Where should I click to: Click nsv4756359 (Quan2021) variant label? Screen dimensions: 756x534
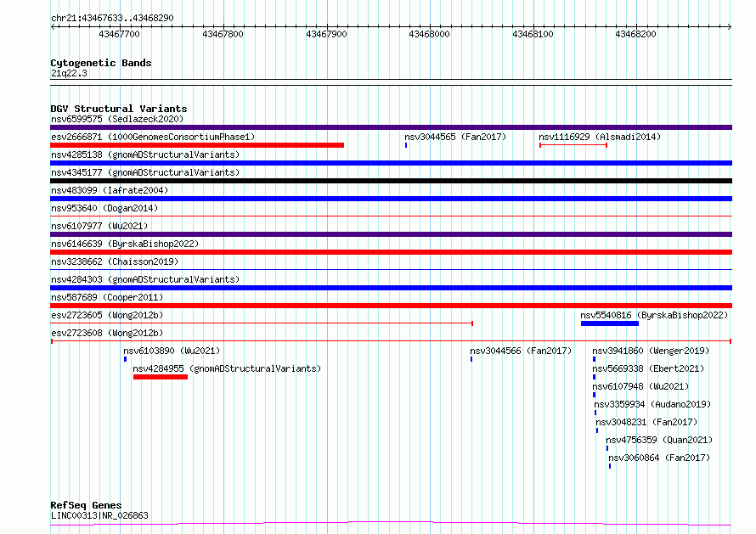(x=659, y=440)
